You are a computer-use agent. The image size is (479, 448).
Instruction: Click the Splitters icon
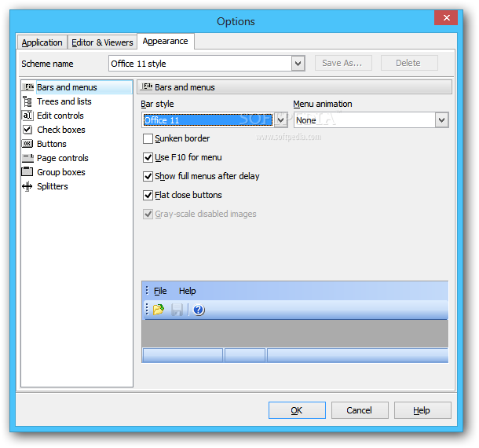click(x=27, y=186)
